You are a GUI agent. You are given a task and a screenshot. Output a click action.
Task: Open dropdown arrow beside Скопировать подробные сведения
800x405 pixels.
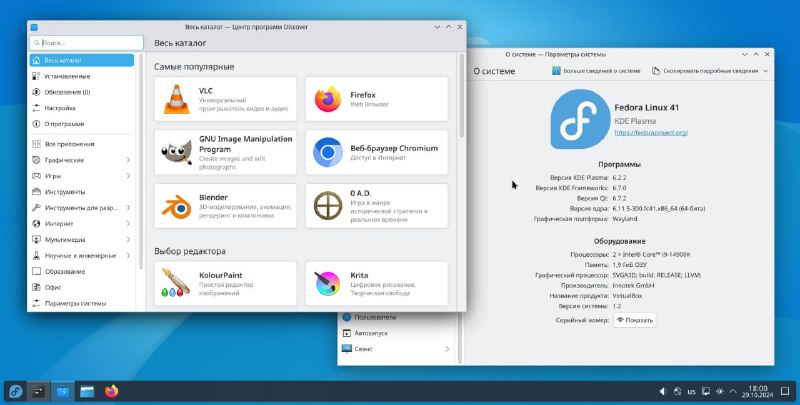[765, 71]
